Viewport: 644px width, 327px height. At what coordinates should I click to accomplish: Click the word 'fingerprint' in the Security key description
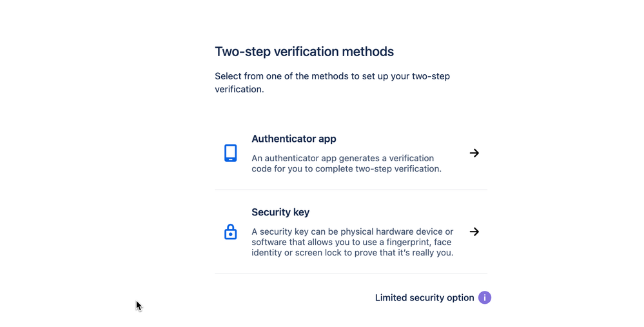410,242
